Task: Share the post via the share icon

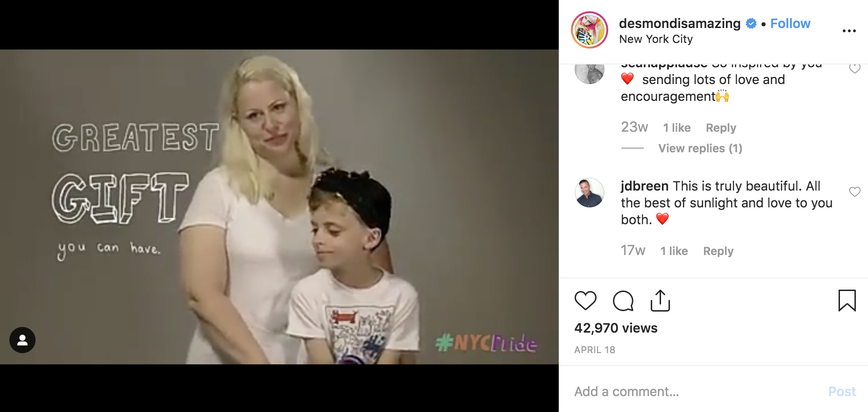Action: (660, 300)
